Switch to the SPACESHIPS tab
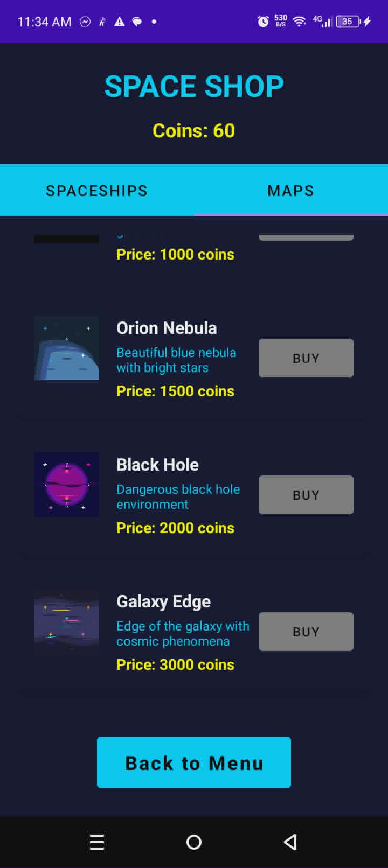 coord(97,191)
